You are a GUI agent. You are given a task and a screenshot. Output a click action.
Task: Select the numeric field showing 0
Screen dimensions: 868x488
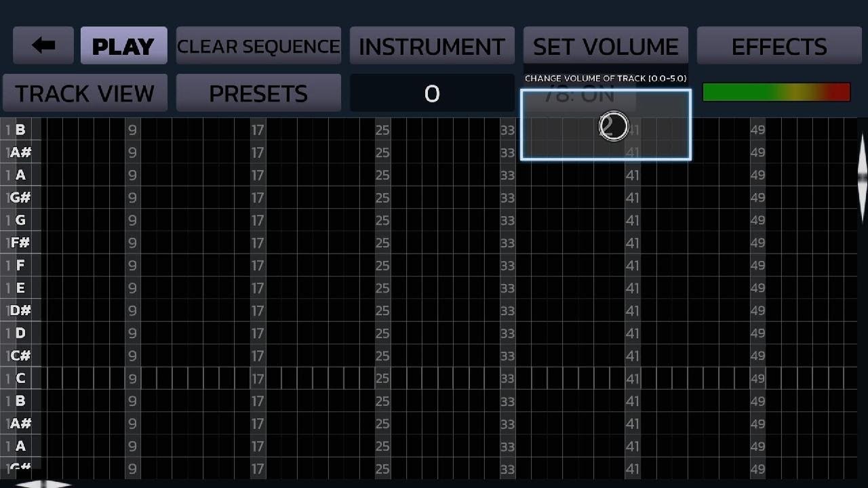click(432, 93)
